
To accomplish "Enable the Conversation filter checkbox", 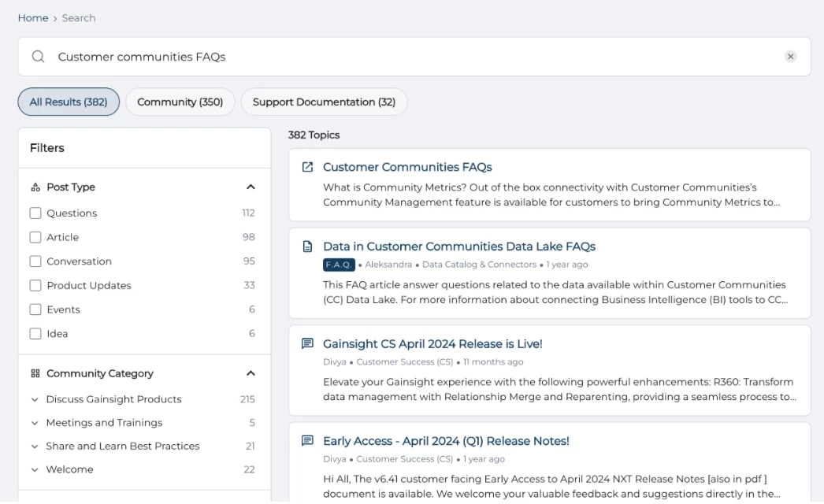I will 35,261.
